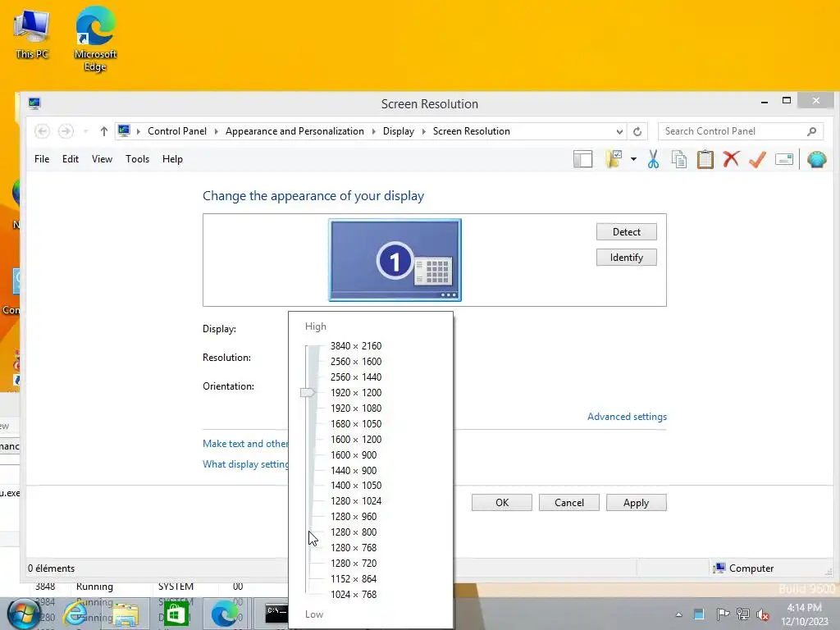Select 1400 × 1050 resolution

pyautogui.click(x=356, y=486)
